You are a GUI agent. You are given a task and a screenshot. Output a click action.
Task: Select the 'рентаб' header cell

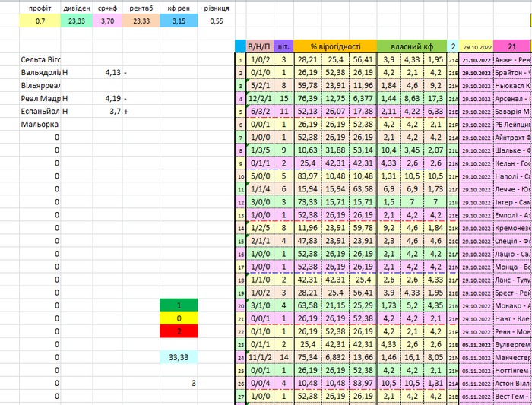point(141,8)
